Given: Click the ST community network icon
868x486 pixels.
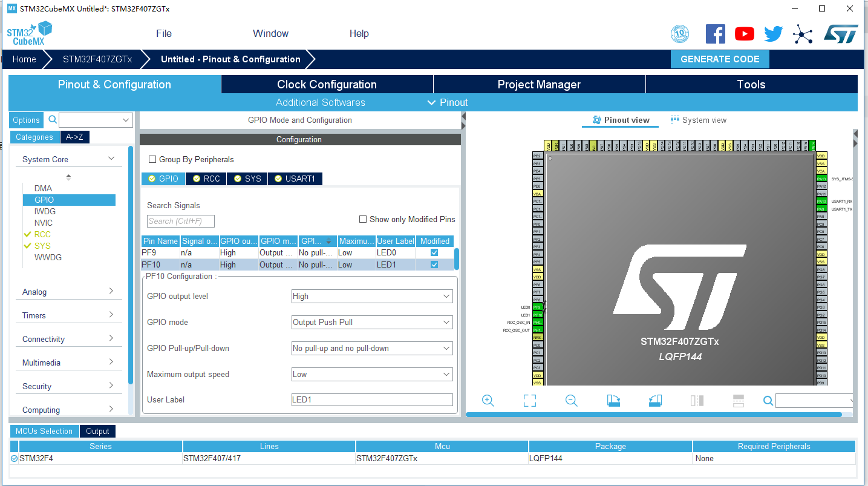Looking at the screenshot, I should click(x=803, y=34).
